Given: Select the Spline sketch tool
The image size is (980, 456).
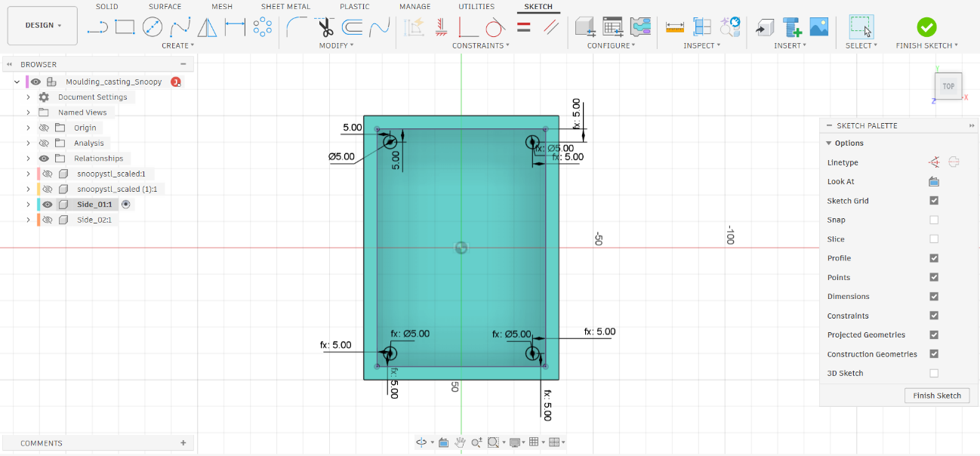Looking at the screenshot, I should coord(180,28).
